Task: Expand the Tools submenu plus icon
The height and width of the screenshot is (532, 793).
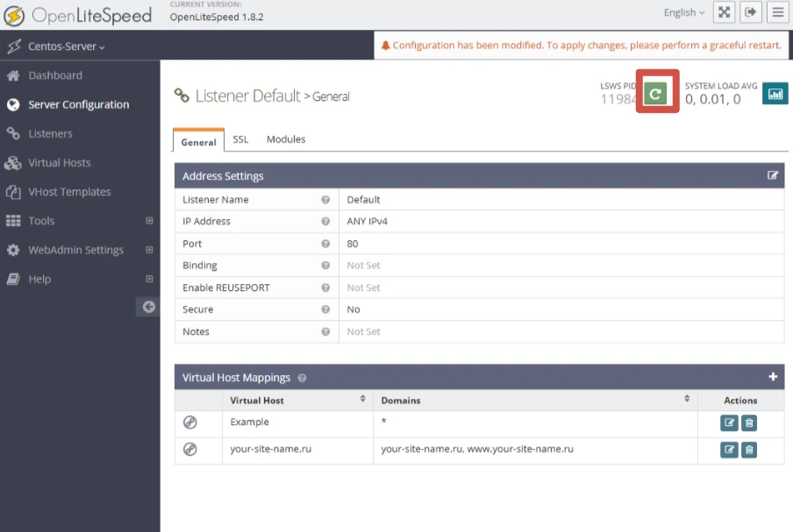Action: point(149,221)
